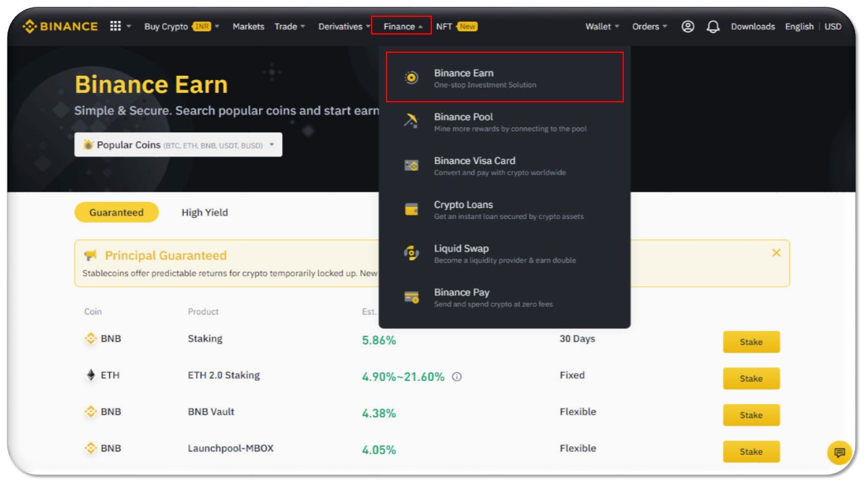Screen dimensions: 868x488
Task: Click the Coin column header
Action: click(x=93, y=312)
